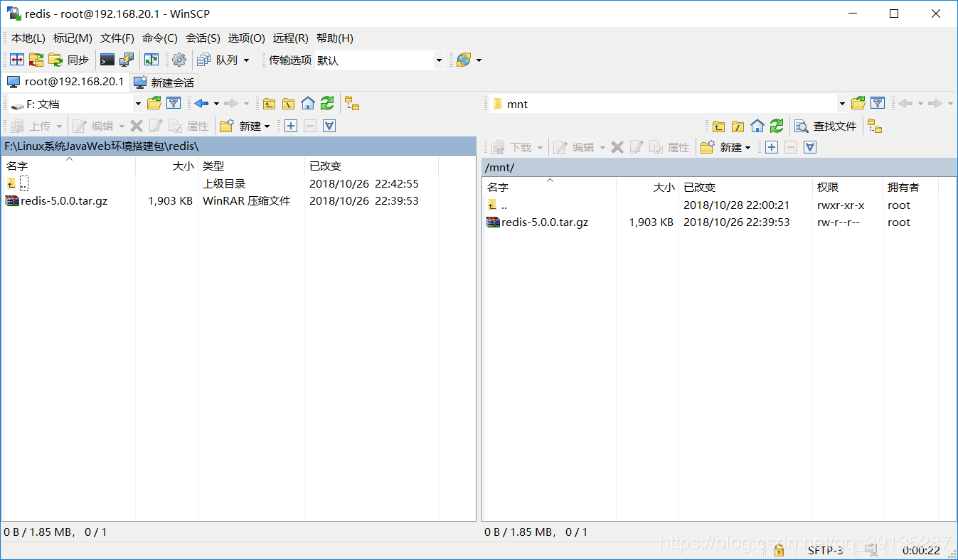958x560 pixels.
Task: Open the 会话(S) menu
Action: tap(203, 38)
